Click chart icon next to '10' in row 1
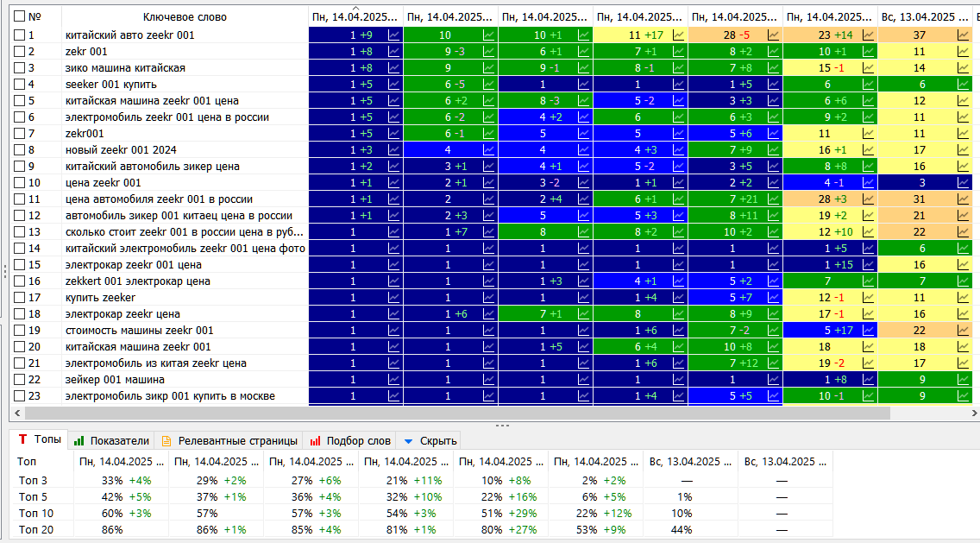The image size is (980, 543). (489, 35)
